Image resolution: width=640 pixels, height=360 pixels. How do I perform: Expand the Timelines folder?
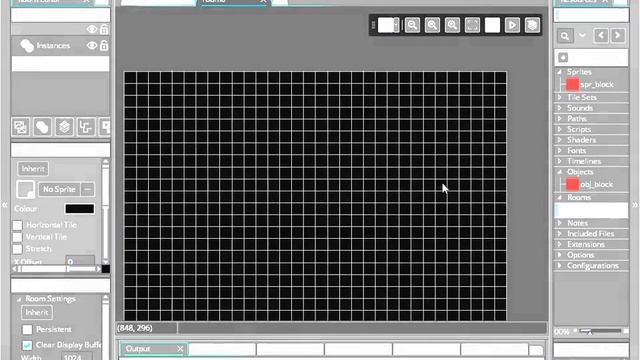click(x=560, y=161)
